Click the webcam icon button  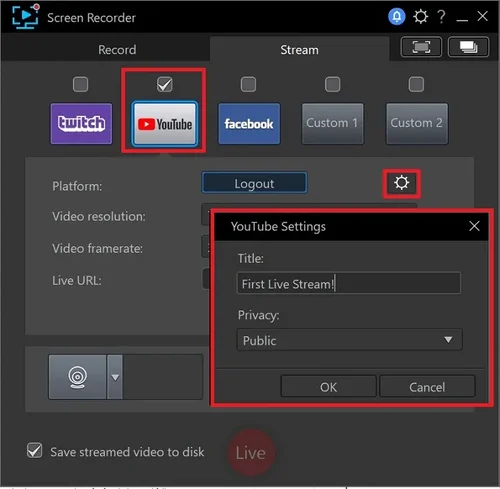[x=77, y=377]
